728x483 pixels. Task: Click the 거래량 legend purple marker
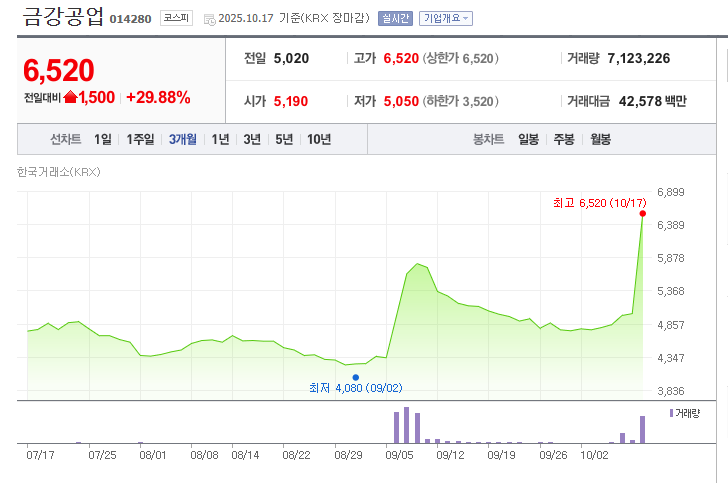(x=671, y=413)
